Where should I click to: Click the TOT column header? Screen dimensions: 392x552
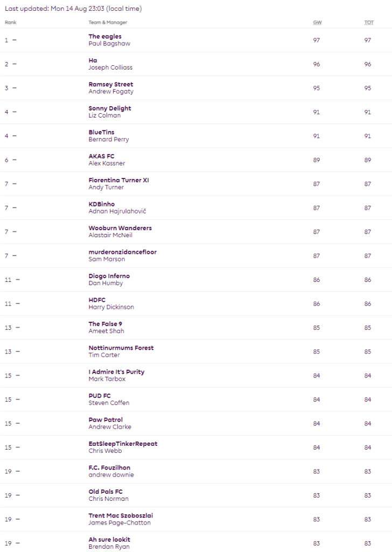coord(368,22)
